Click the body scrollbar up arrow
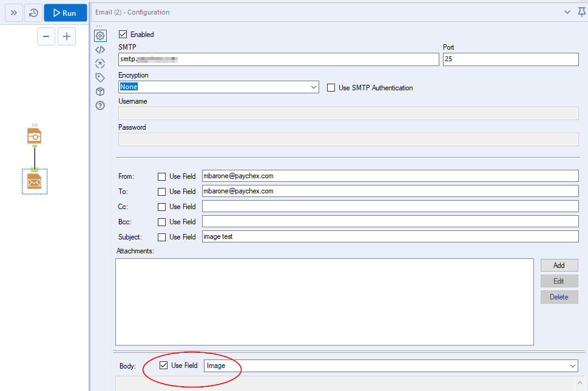The image size is (588, 391). (580, 383)
